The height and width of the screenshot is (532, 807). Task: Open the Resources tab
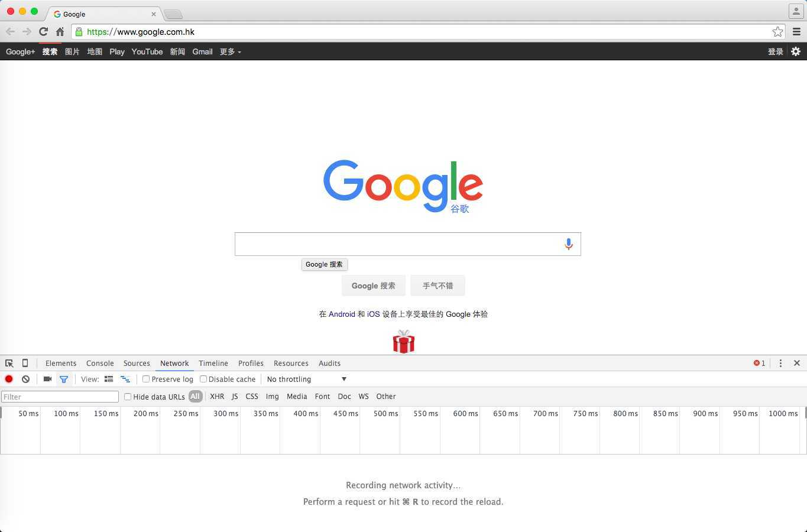tap(291, 363)
